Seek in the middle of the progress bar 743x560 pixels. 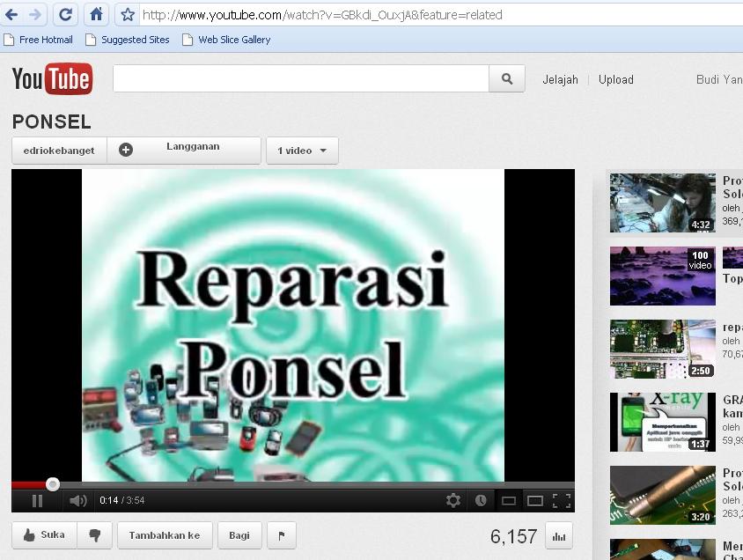(x=293, y=484)
